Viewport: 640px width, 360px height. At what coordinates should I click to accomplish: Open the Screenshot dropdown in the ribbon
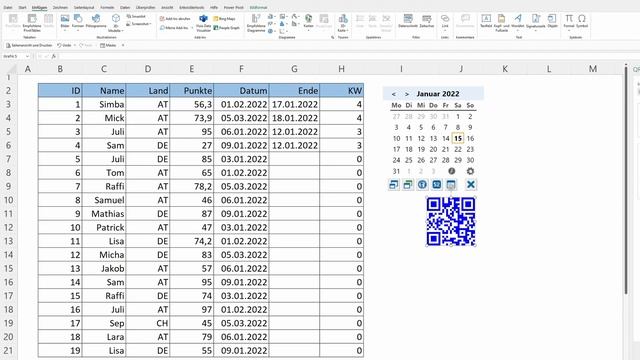[139, 24]
